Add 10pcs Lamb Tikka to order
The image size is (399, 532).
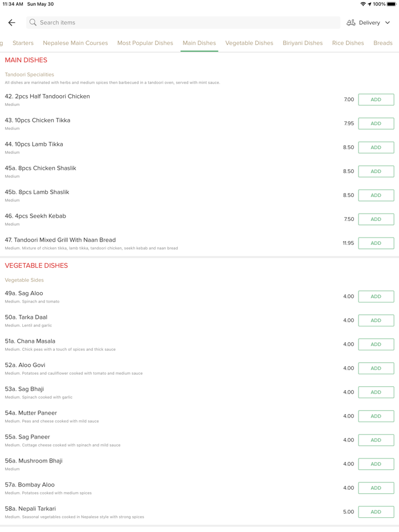(x=376, y=148)
